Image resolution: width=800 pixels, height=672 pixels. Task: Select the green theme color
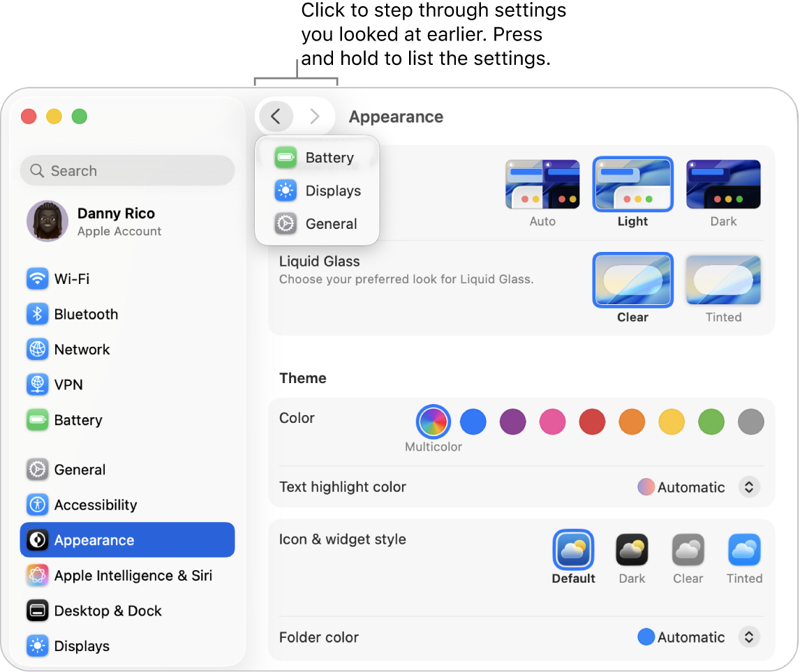(x=711, y=422)
